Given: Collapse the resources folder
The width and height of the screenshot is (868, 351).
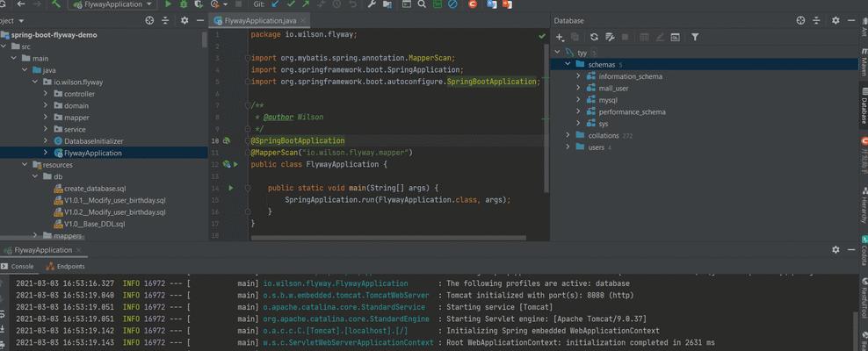Looking at the screenshot, I should pyautogui.click(x=25, y=165).
